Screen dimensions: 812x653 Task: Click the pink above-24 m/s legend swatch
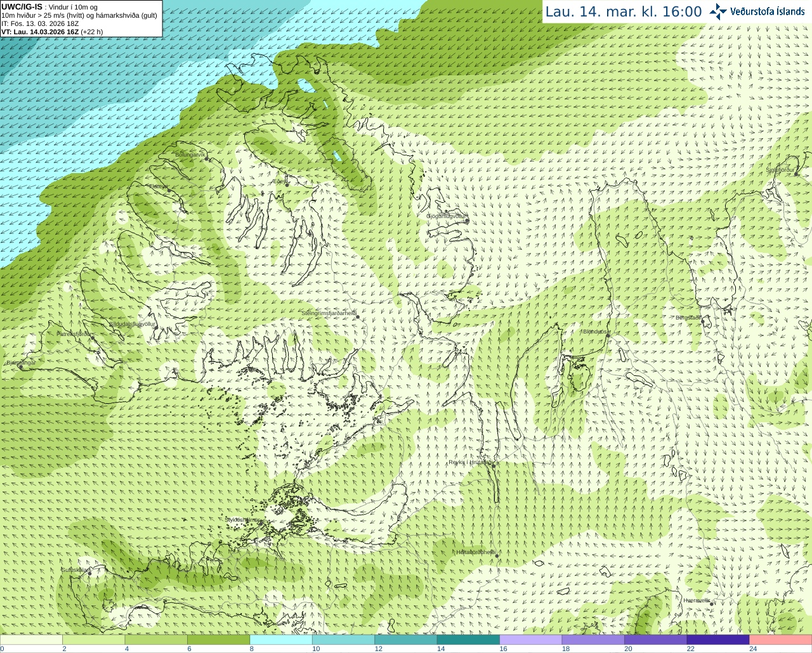781,640
